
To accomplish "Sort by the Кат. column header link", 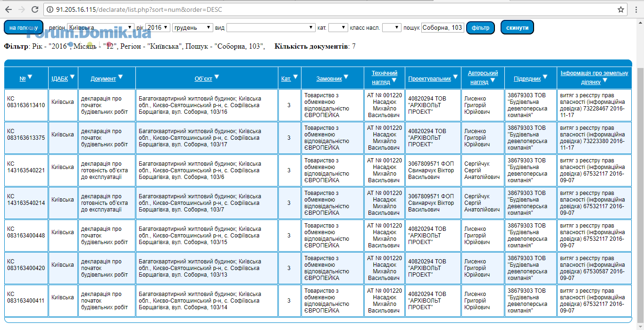I will click(x=286, y=79).
